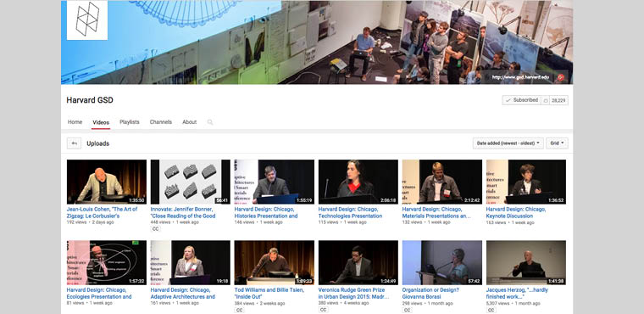Go to the Channels tab
The image size is (644, 314).
161,122
